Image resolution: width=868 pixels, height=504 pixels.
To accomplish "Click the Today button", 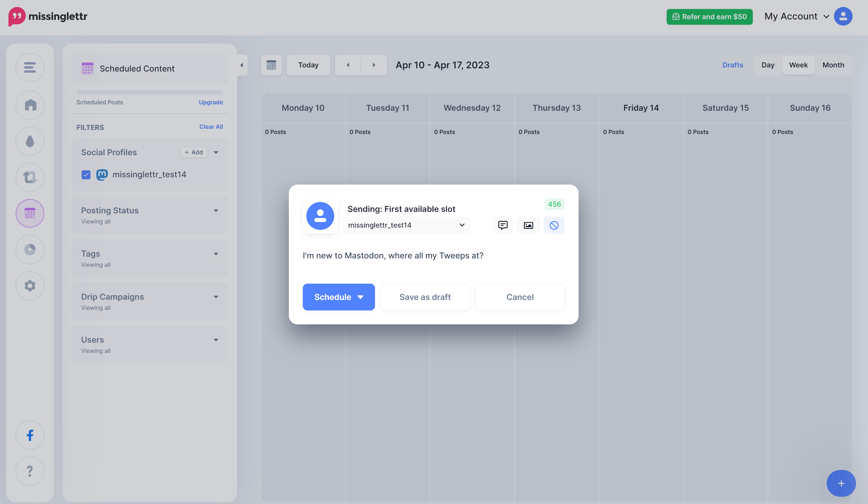I will [x=308, y=65].
